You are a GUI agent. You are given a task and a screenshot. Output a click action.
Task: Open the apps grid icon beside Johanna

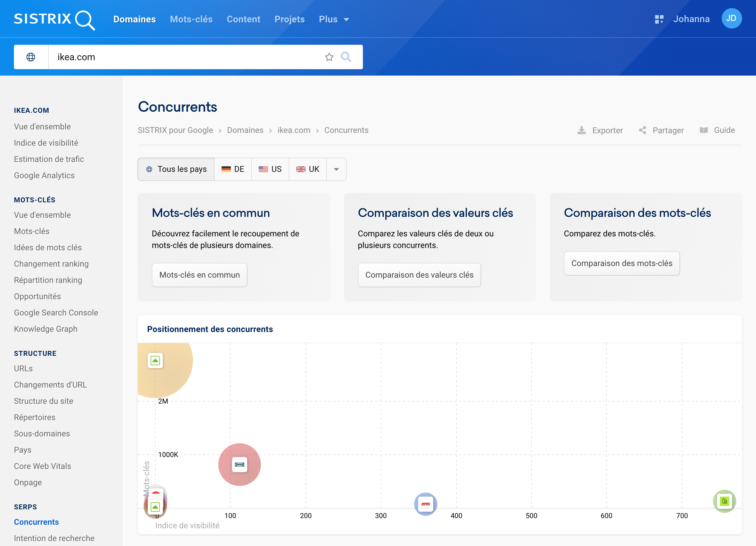click(x=659, y=19)
